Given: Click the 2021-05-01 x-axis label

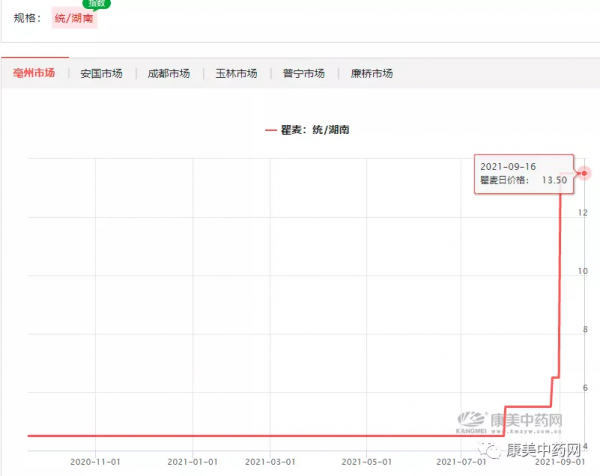Looking at the screenshot, I should pyautogui.click(x=366, y=462).
